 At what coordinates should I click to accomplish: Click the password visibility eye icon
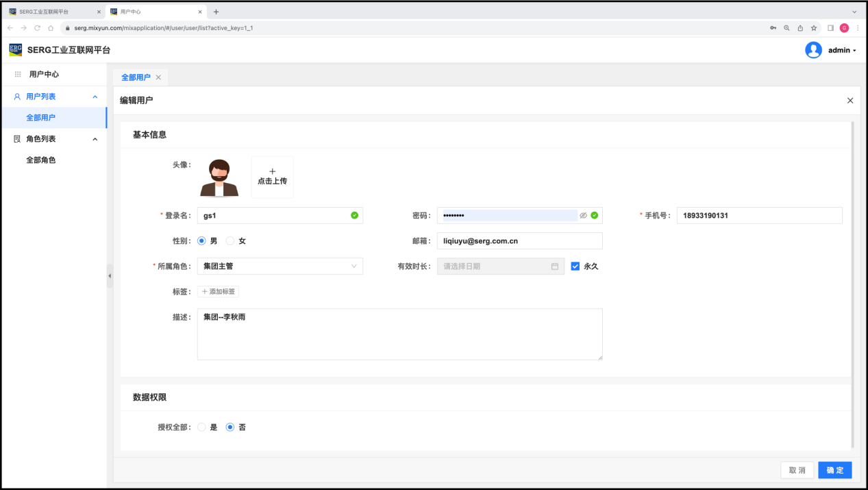(583, 215)
